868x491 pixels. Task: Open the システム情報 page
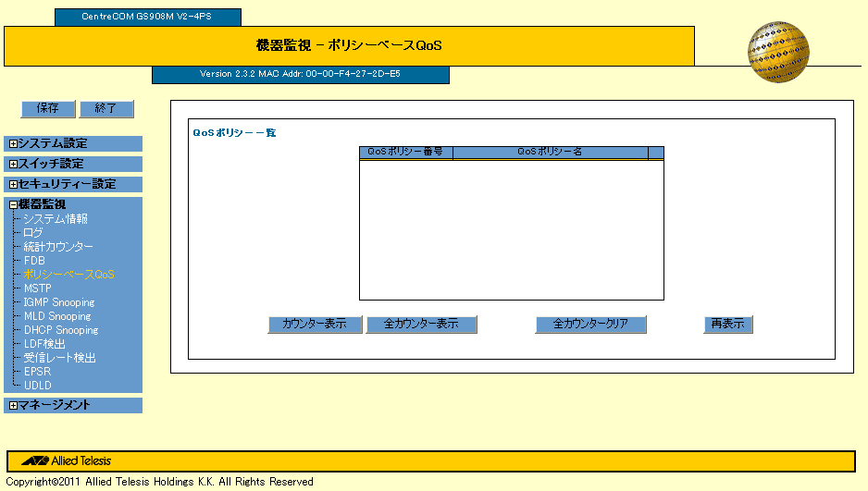click(x=56, y=219)
